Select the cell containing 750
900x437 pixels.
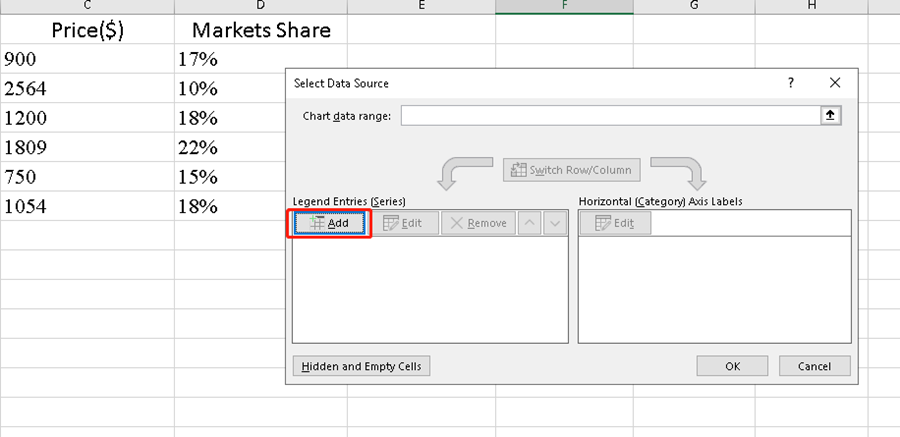click(87, 177)
